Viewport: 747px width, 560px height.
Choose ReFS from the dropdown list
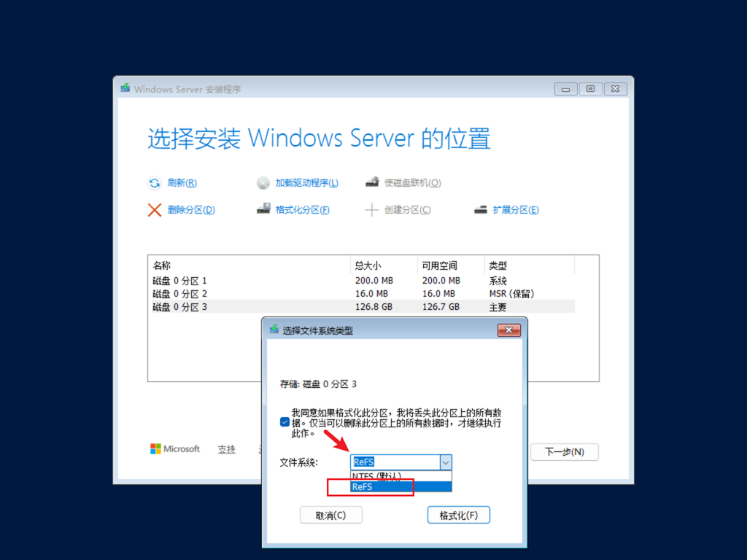tap(401, 486)
